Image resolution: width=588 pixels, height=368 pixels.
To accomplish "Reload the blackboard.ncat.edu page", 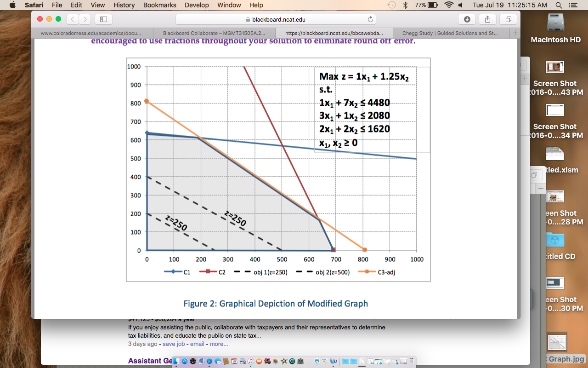I will tap(370, 19).
